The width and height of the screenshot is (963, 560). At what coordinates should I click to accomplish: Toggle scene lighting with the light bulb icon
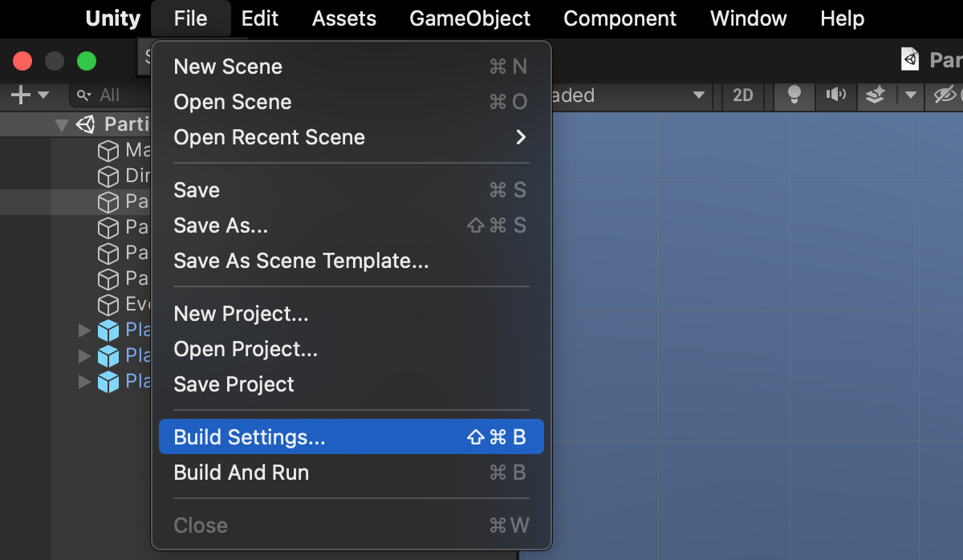tap(793, 95)
